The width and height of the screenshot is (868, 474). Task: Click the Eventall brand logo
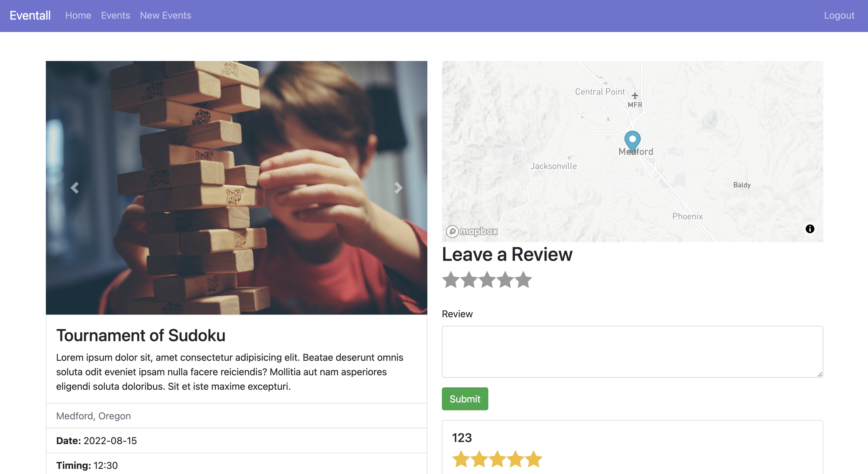tap(30, 15)
